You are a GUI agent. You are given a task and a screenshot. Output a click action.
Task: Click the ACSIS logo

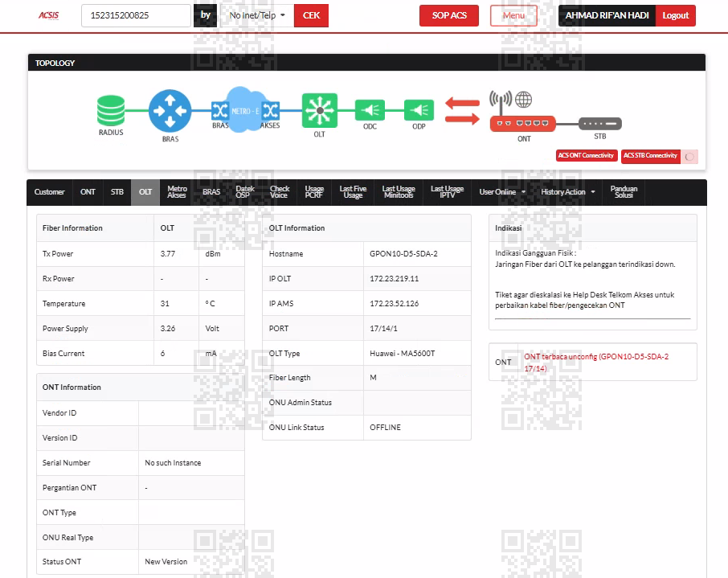pyautogui.click(x=49, y=15)
